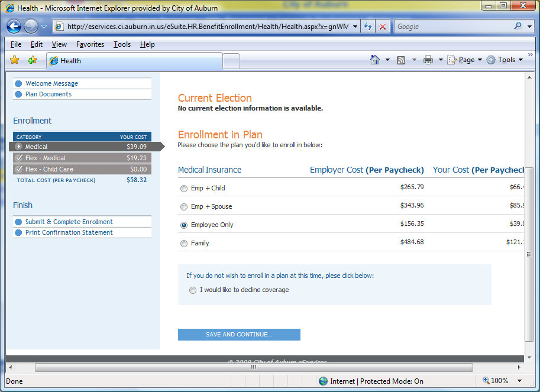Click the Save and Continue button
540x392 pixels.
[239, 335]
